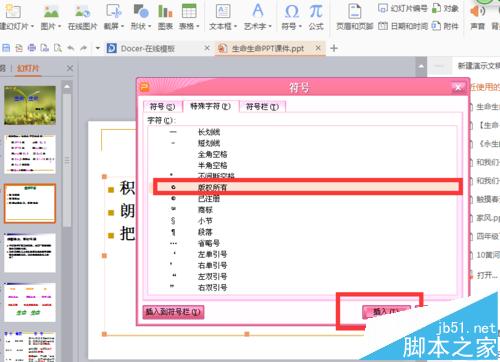Select the 省略号 row
The height and width of the screenshot is (362, 500).
pyautogui.click(x=303, y=243)
